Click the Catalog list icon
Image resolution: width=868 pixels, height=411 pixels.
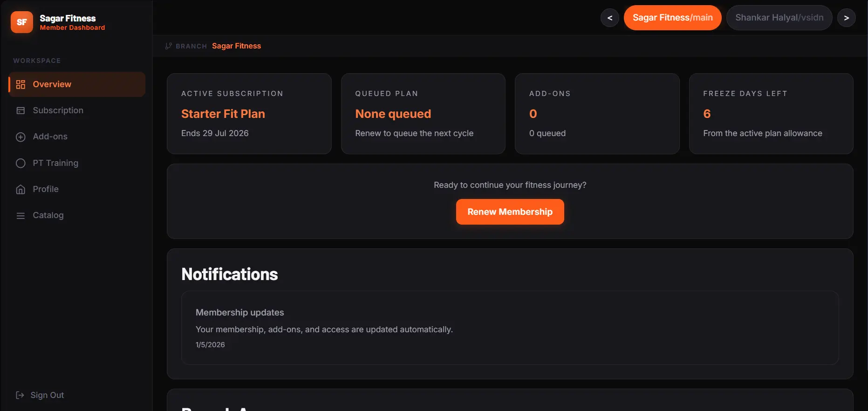pos(21,216)
